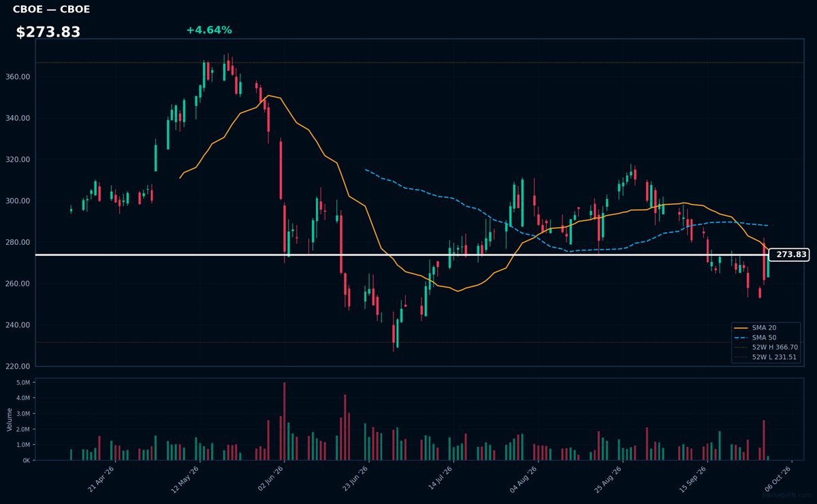The height and width of the screenshot is (504, 817).
Task: Click the 300.00 price axis label
Action: (x=18, y=201)
